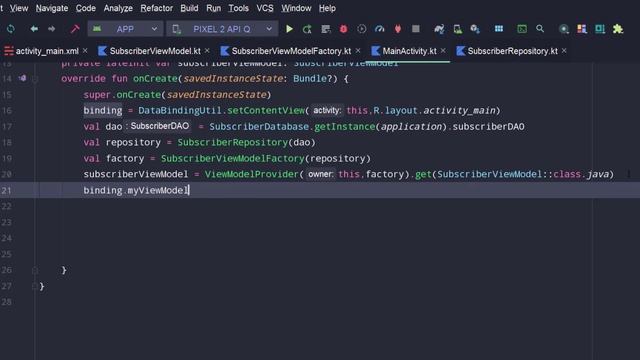Screen dimensions: 640x360
Task: Click SubscriberViewModelFactory on line 19
Action: pos(233,158)
